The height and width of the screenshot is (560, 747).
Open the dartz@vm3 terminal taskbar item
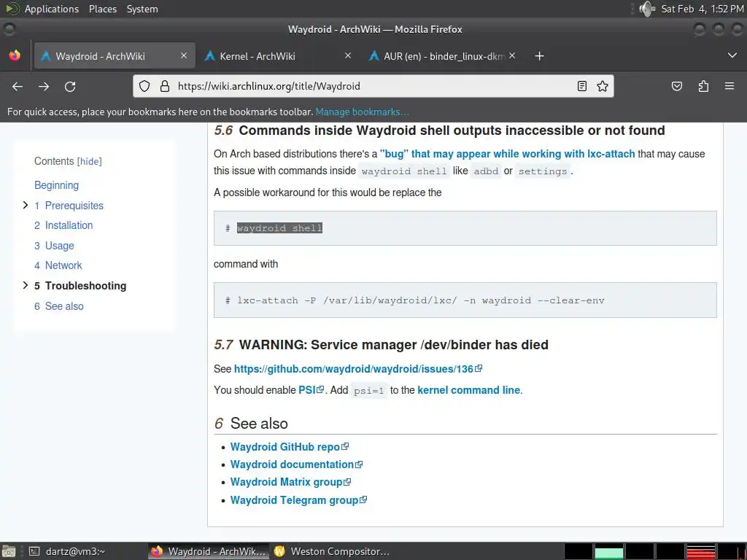tap(67, 551)
